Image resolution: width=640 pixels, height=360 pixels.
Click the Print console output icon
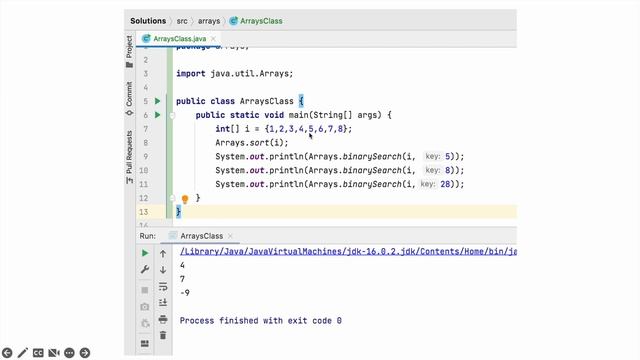pos(163,319)
